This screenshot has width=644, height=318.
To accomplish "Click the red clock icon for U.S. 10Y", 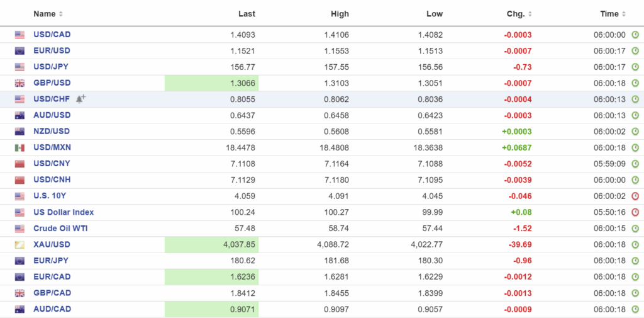I will coord(635,196).
